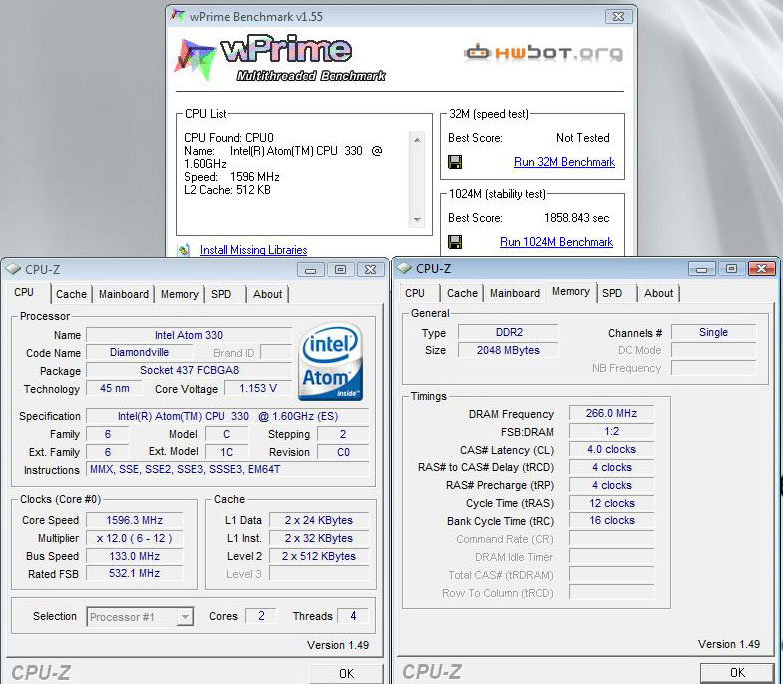Click the Rated FSB 532.1 MHz value
Screen dimensions: 783x684
coord(135,573)
